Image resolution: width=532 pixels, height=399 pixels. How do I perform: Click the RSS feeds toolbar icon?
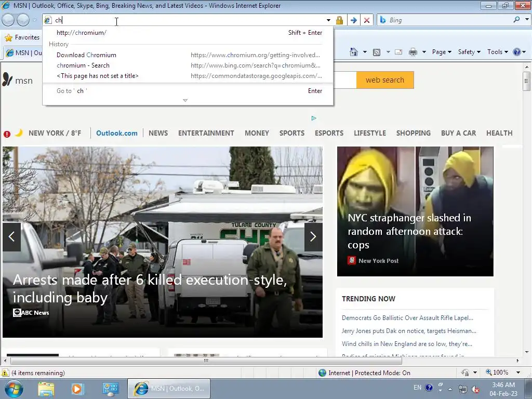(x=376, y=52)
